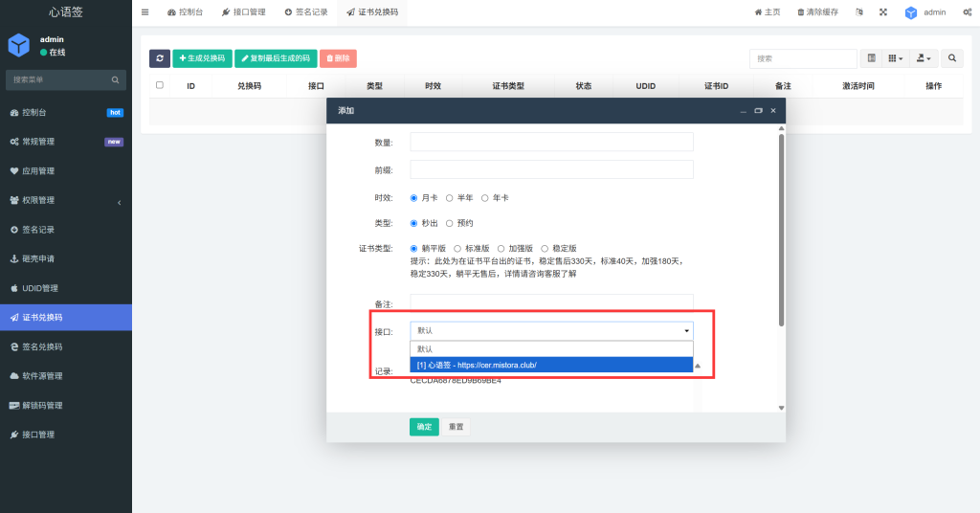Viewport: 980px width, 513px height.
Task: Click the green 确定 button
Action: (424, 427)
